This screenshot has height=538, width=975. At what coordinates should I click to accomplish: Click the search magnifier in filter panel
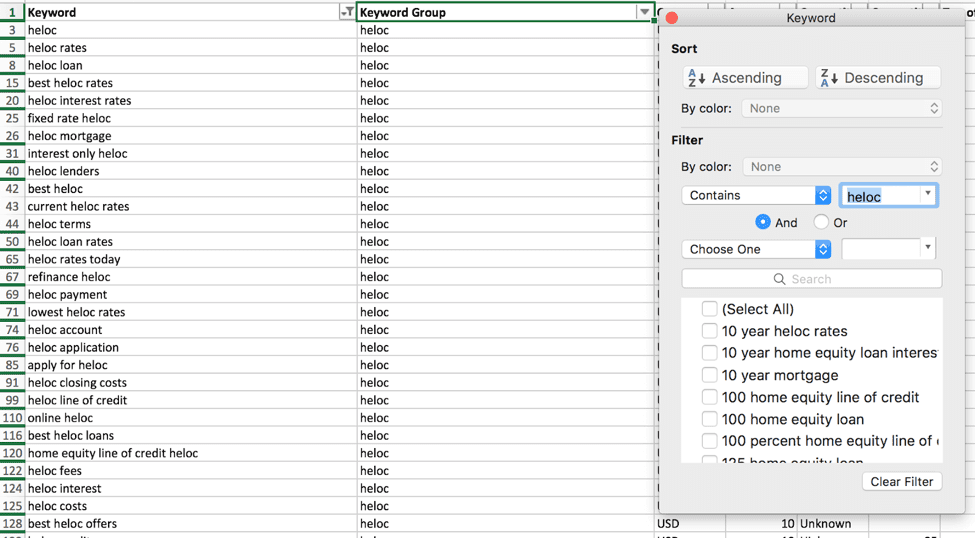[x=779, y=279]
